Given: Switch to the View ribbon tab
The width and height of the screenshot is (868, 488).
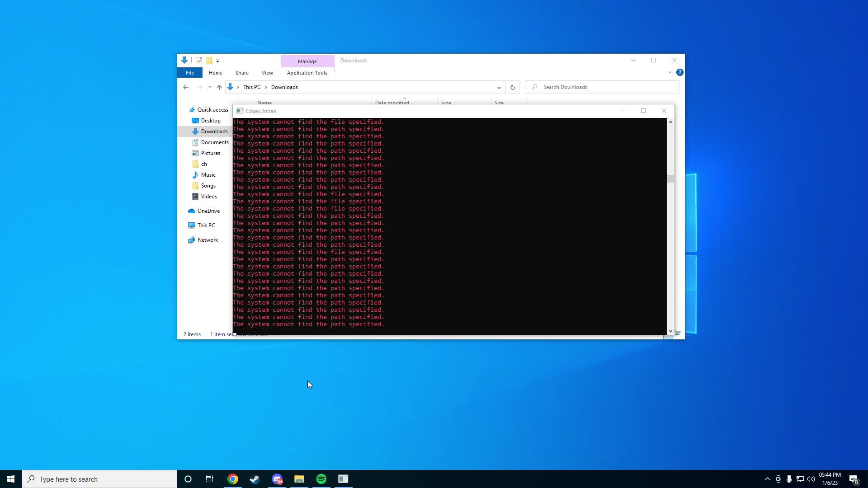Looking at the screenshot, I should pyautogui.click(x=267, y=73).
